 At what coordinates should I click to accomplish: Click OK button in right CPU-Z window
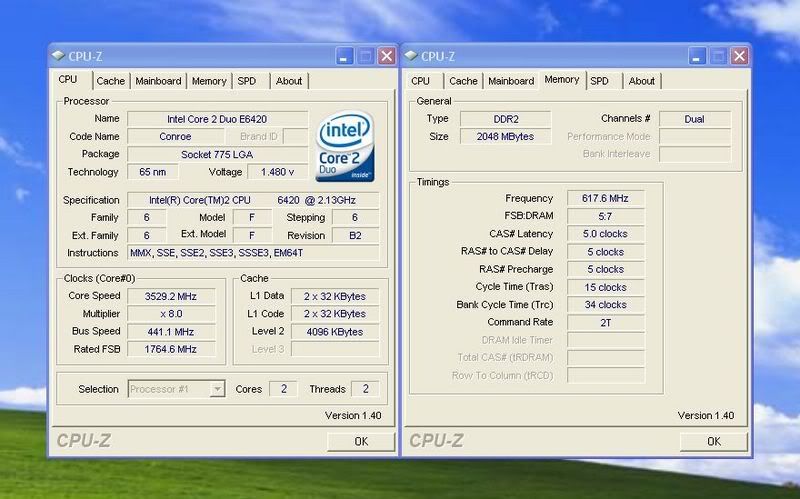pos(713,441)
